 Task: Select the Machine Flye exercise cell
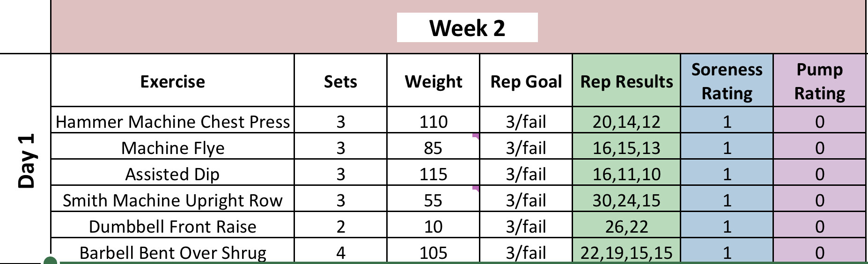tap(172, 148)
